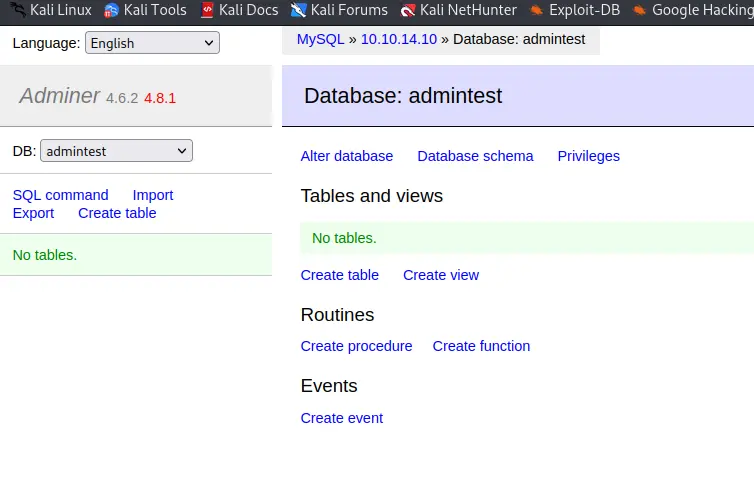This screenshot has height=487, width=754.
Task: Open the DB dropdown showing admintest
Action: (x=116, y=151)
